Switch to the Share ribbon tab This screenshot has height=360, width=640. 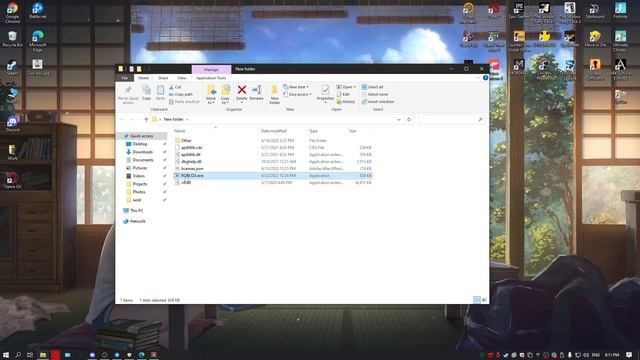tap(163, 78)
